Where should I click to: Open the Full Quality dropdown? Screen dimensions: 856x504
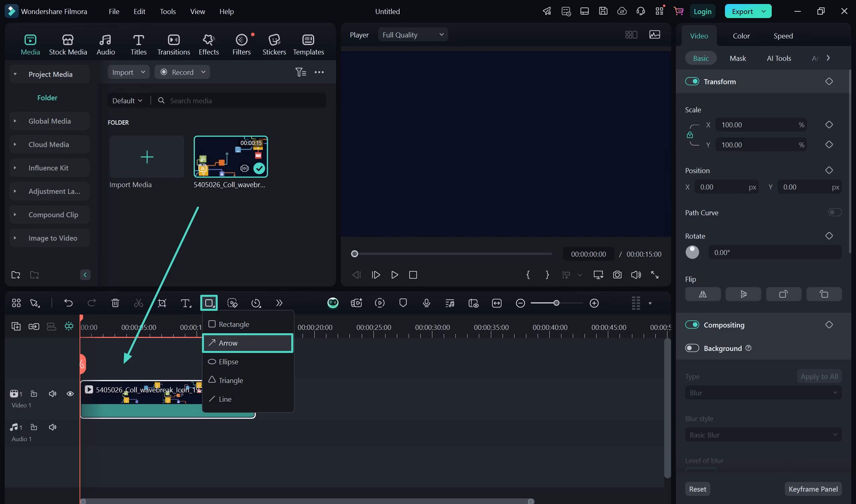coord(413,35)
